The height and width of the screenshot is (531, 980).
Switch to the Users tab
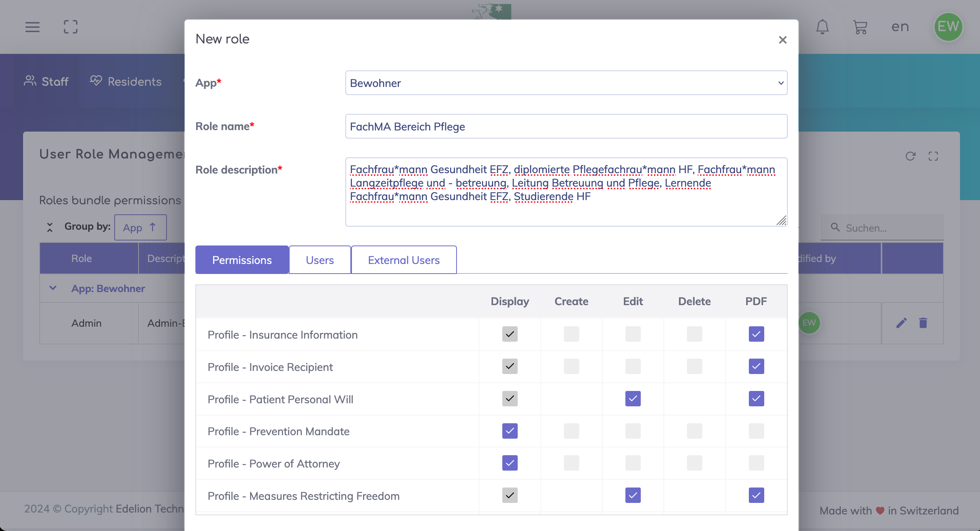tap(320, 260)
